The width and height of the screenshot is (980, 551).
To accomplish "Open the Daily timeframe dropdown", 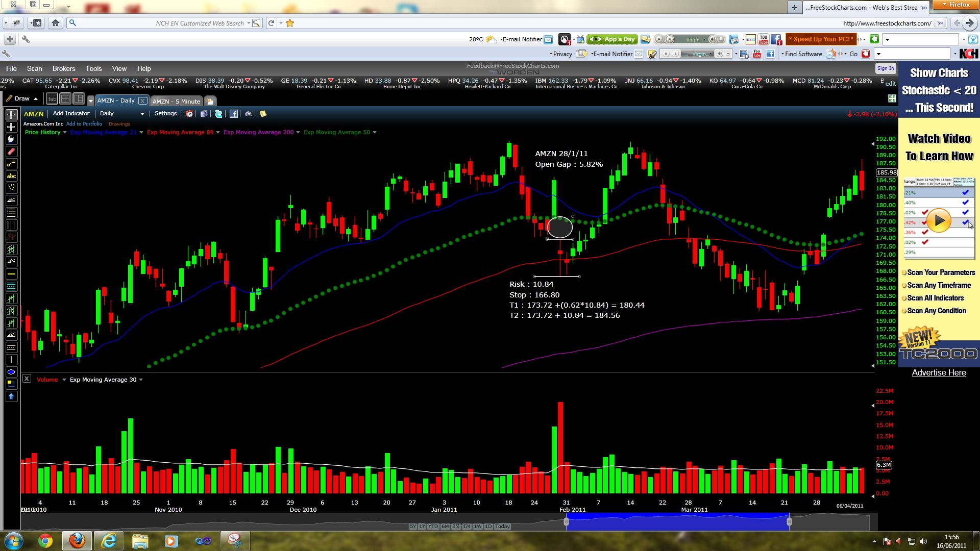I will 122,114.
